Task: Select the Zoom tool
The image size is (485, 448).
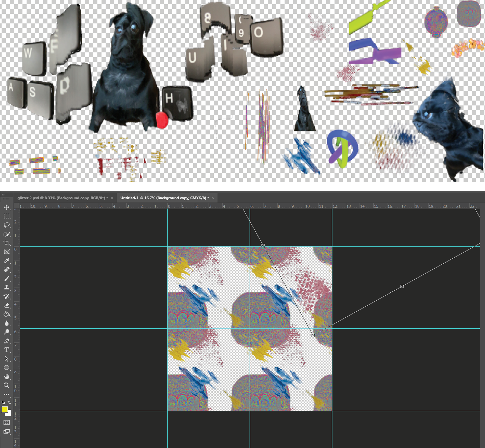Action: (x=7, y=385)
